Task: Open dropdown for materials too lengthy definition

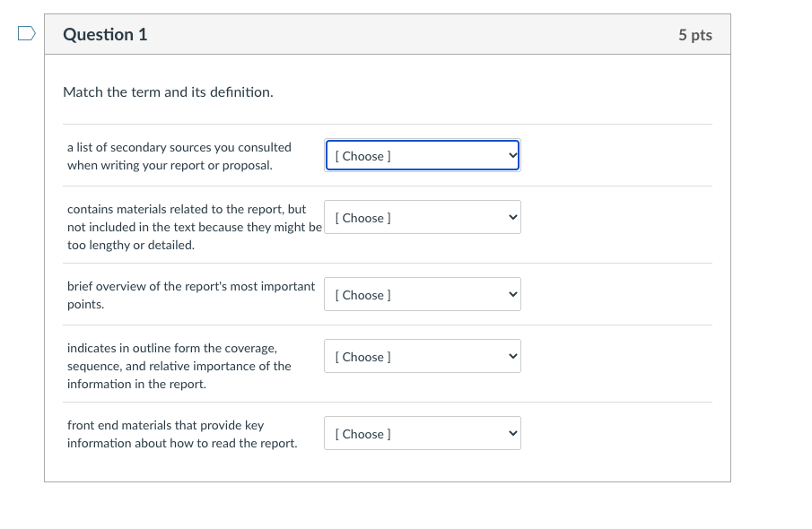Action: 423,217
